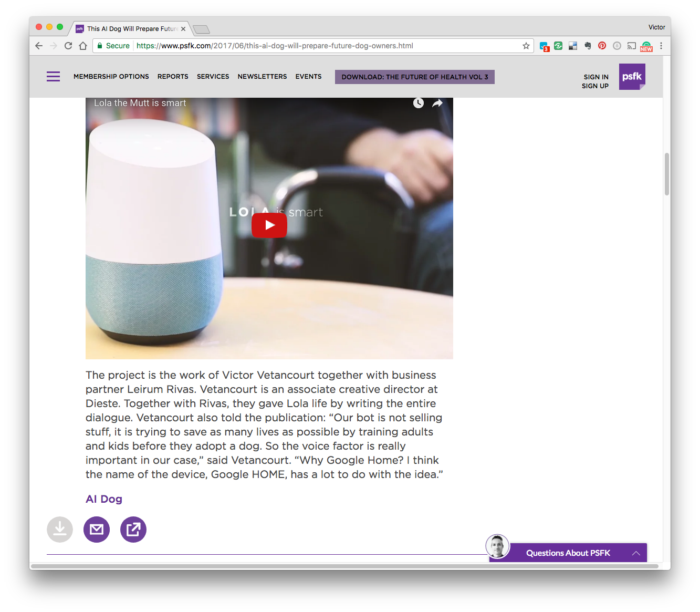Click the Pinterest extension icon
Image resolution: width=700 pixels, height=612 pixels.
602,46
